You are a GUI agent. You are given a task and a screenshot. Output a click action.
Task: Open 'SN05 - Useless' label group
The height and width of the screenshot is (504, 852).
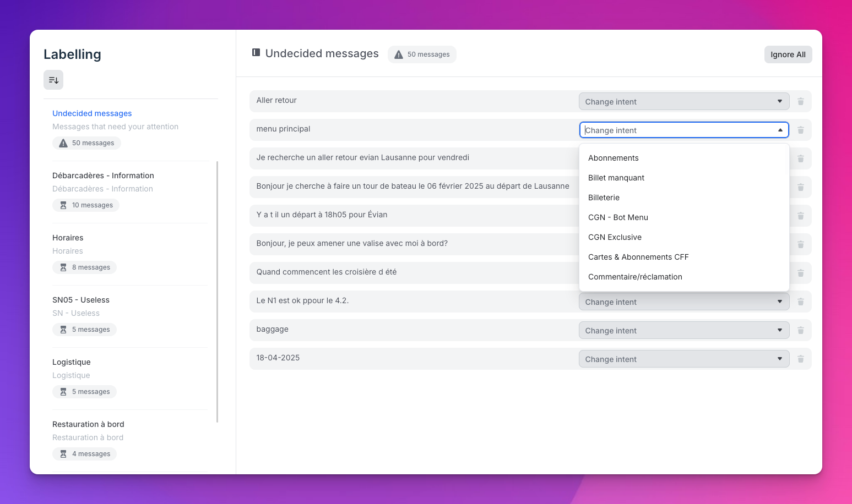[x=81, y=300]
